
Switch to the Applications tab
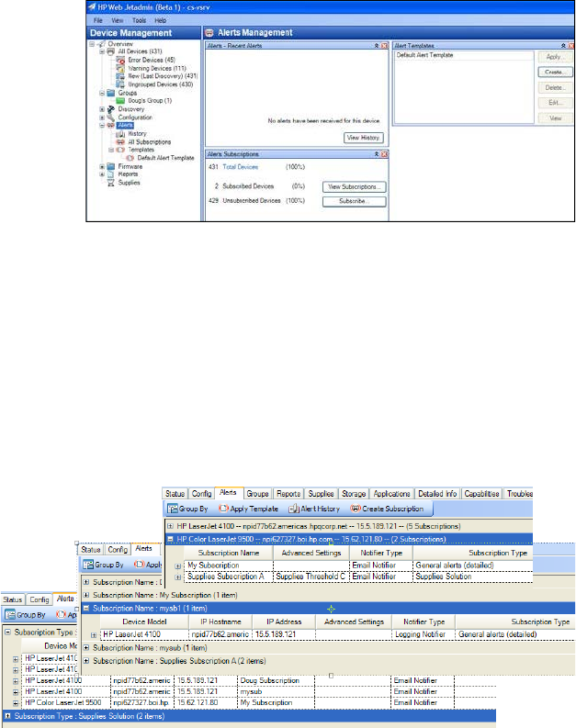(x=391, y=494)
